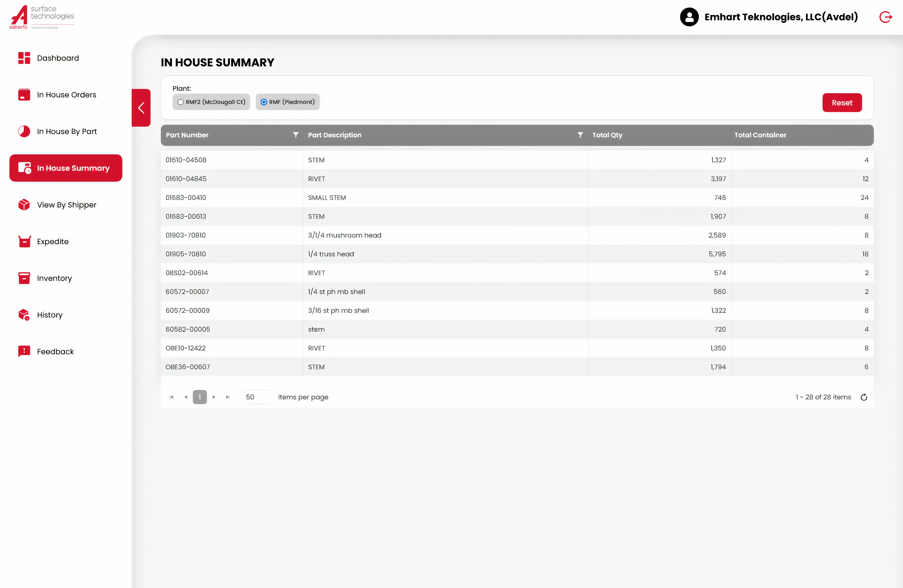This screenshot has height=588, width=903.
Task: Open View By Shipper menu item
Action: [x=66, y=205]
